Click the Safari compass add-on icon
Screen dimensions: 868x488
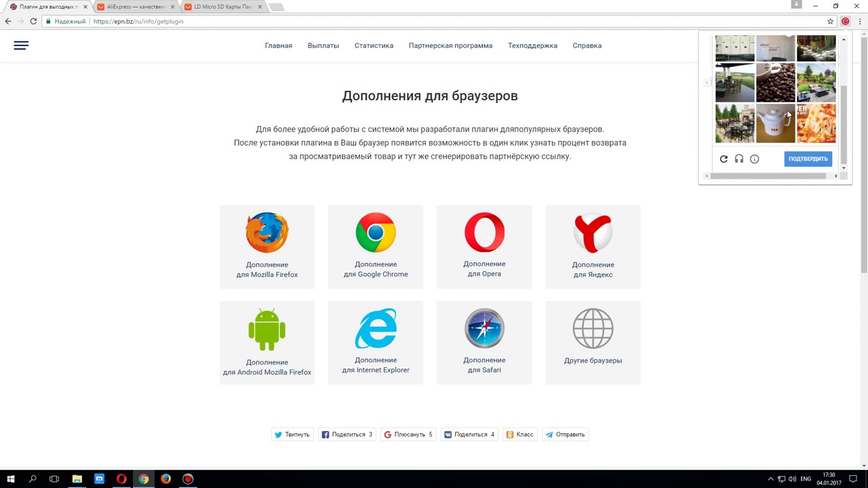tap(484, 329)
